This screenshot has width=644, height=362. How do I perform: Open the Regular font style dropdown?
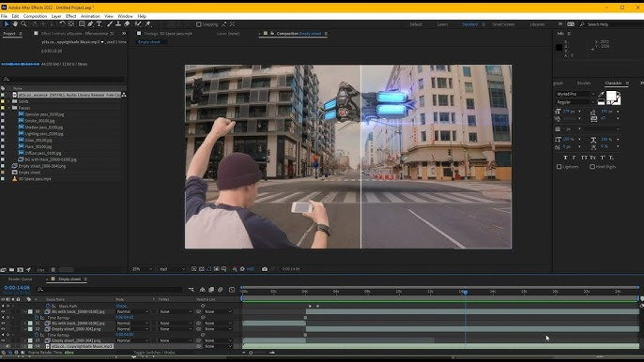tap(575, 102)
